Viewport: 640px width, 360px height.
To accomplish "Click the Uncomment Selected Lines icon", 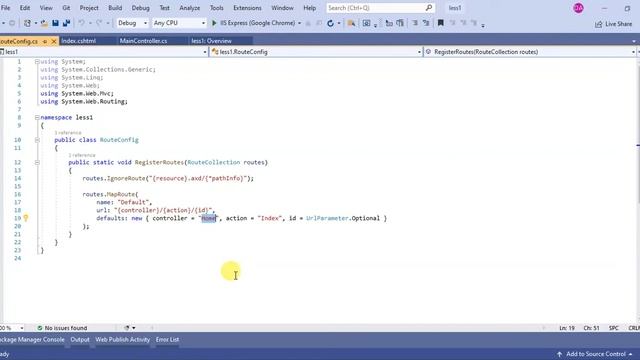I will pyautogui.click(x=426, y=23).
